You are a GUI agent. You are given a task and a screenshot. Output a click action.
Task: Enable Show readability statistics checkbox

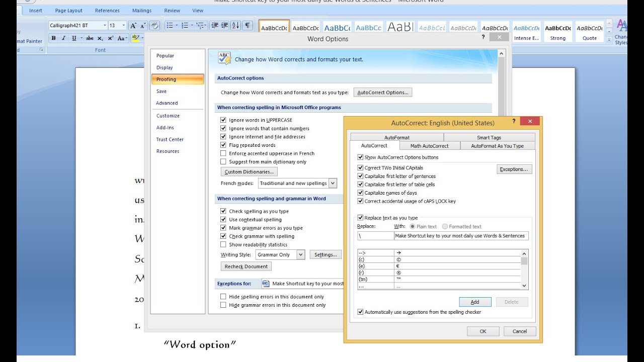coord(223,245)
